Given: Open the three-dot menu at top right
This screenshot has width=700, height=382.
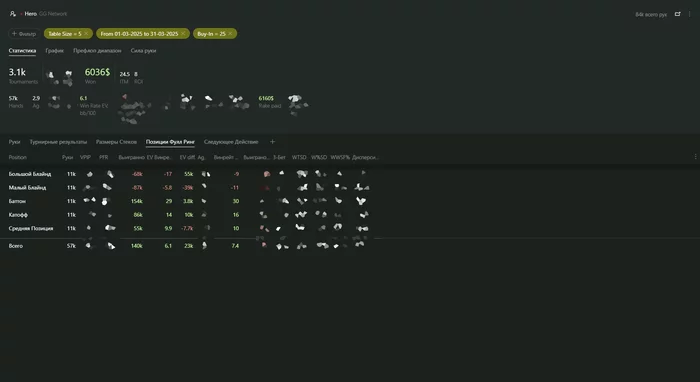Looking at the screenshot, I should pyautogui.click(x=690, y=14).
